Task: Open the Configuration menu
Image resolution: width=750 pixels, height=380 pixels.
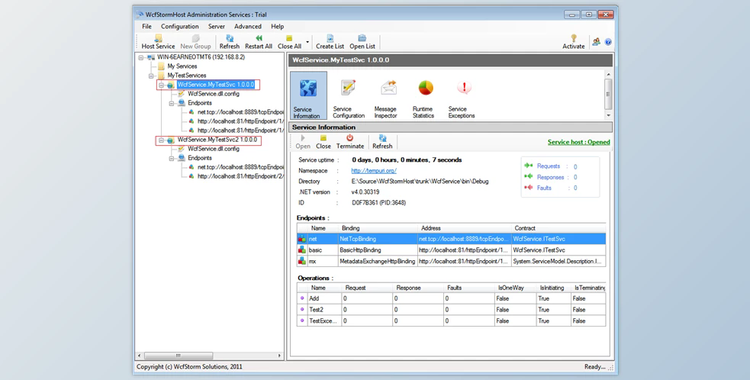Action: 180,26
